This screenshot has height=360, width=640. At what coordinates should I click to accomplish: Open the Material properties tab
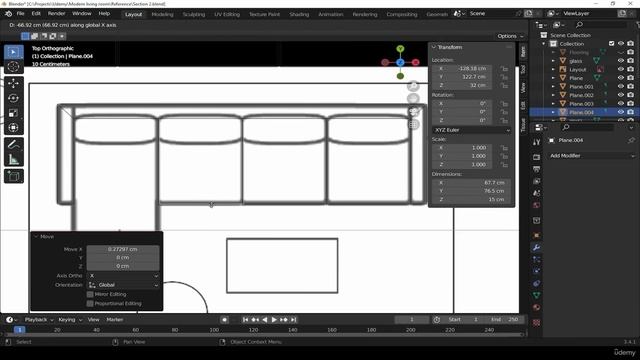click(536, 307)
